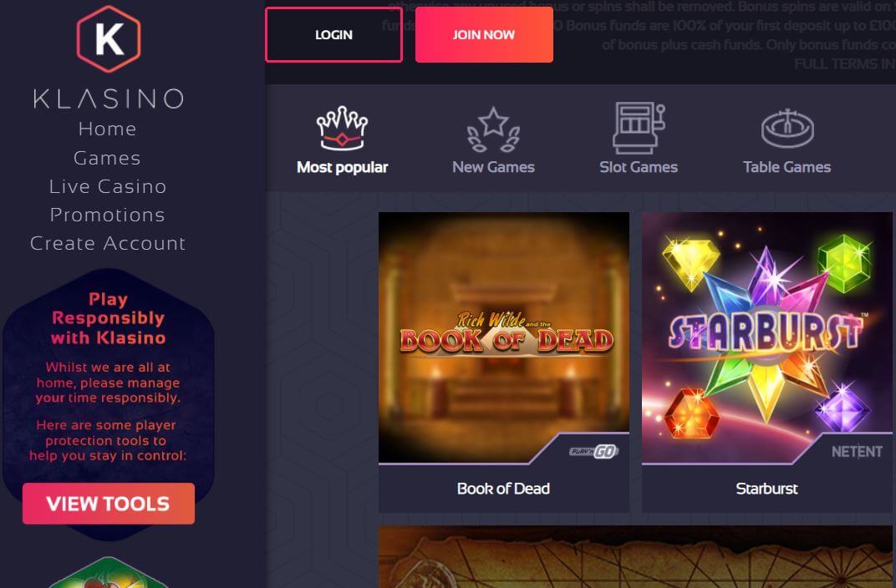
Task: Open Starburst game thumbnail
Action: (767, 338)
